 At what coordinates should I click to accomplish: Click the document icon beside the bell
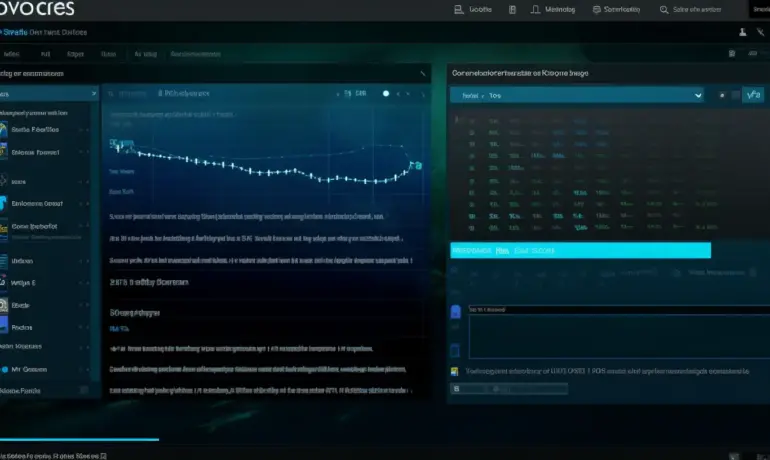(x=512, y=10)
